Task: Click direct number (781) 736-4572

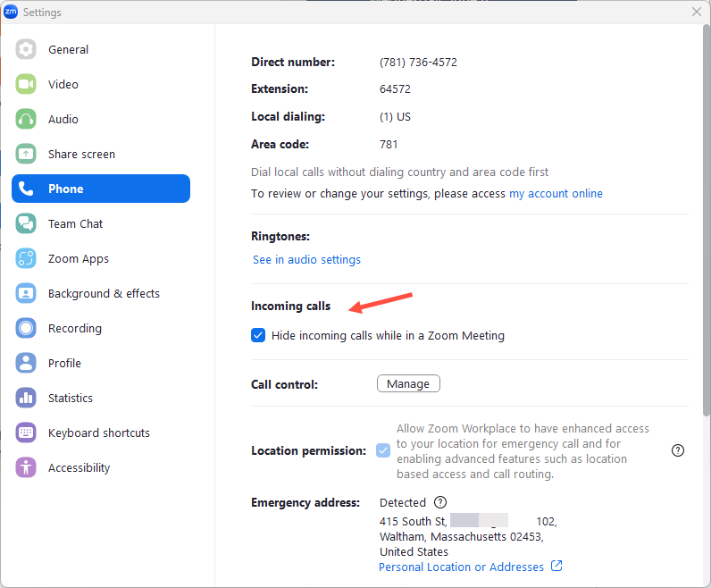Action: (x=418, y=63)
